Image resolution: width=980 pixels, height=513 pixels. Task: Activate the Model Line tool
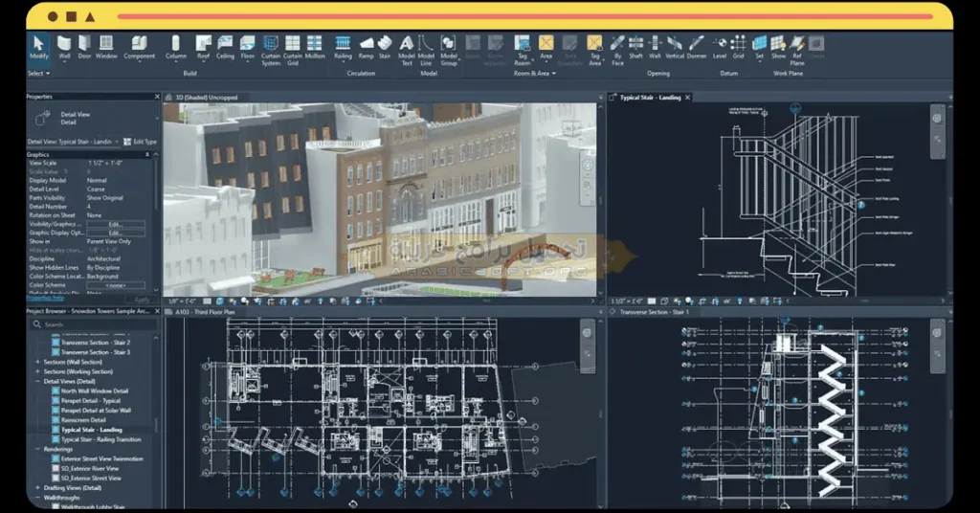426,51
